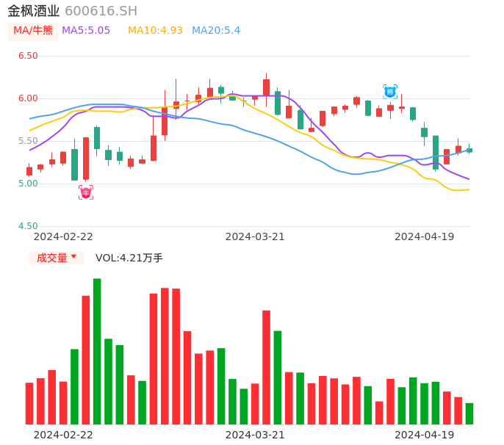Click the VOL:4.21万手 volume readout
504x445 pixels.
(x=129, y=258)
